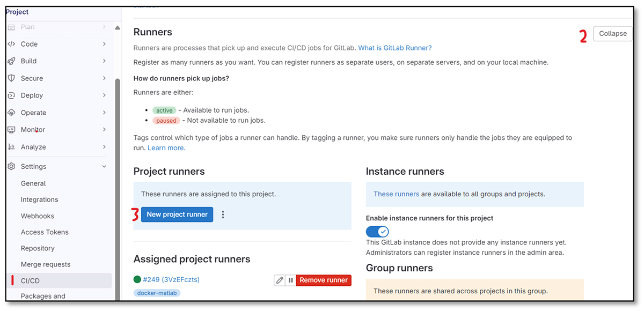Open the Secure shield icon
The height and width of the screenshot is (311, 644).
pos(11,78)
